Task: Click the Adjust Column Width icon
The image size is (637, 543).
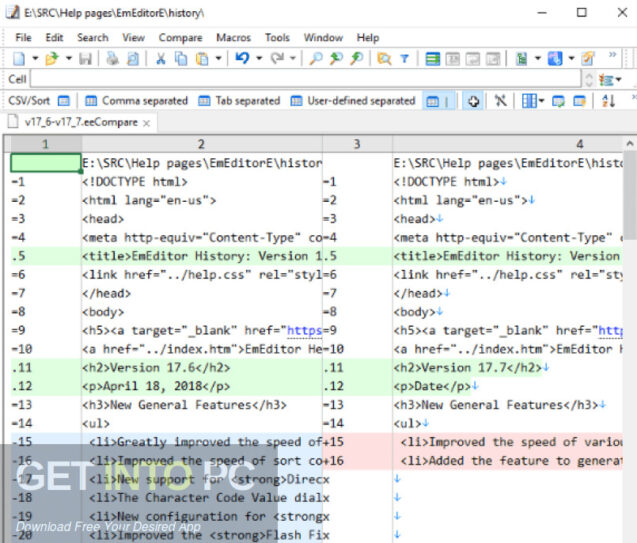Action: (529, 101)
